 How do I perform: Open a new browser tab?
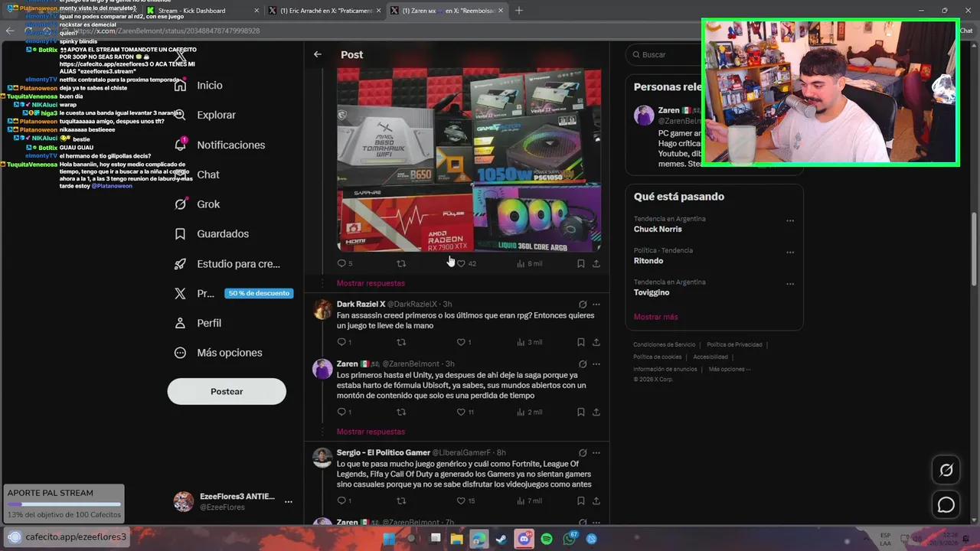click(x=519, y=11)
